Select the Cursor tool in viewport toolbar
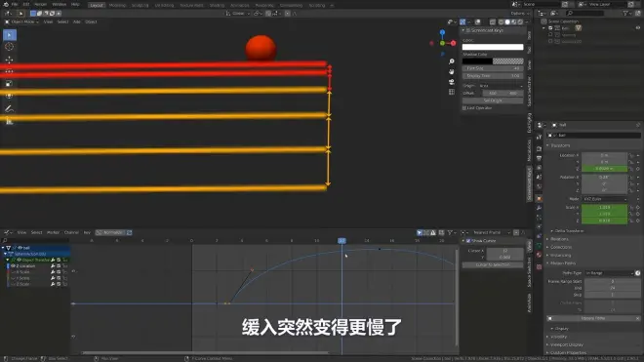The height and width of the screenshot is (362, 644). pyautogui.click(x=9, y=47)
